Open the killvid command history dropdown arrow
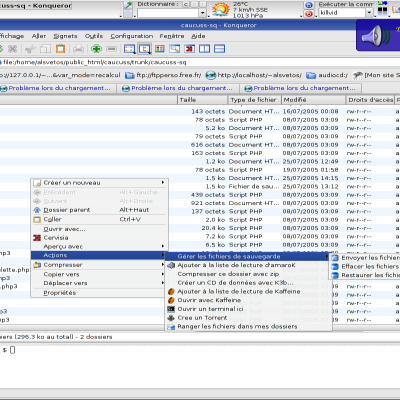The height and width of the screenshot is (400, 400). click(x=369, y=13)
